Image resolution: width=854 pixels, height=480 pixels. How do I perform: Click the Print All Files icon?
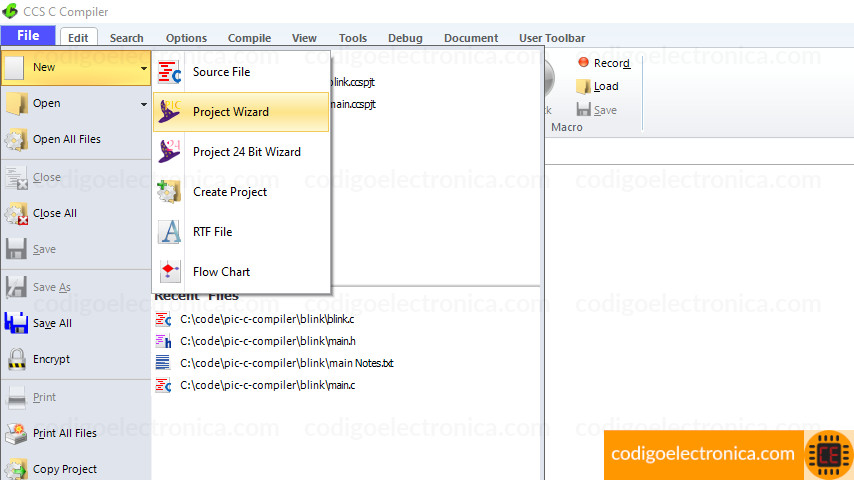pyautogui.click(x=16, y=433)
